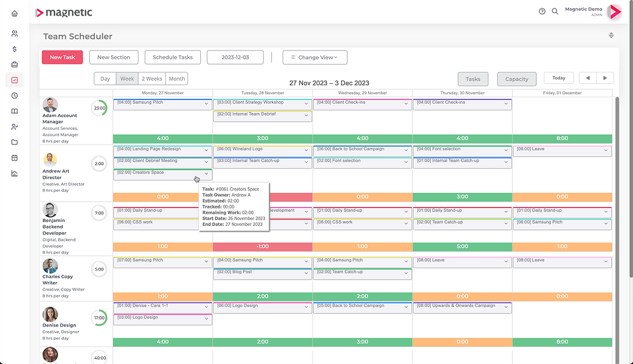Switch to the Week view
Image resolution: width=633 pixels, height=364 pixels.
127,79
